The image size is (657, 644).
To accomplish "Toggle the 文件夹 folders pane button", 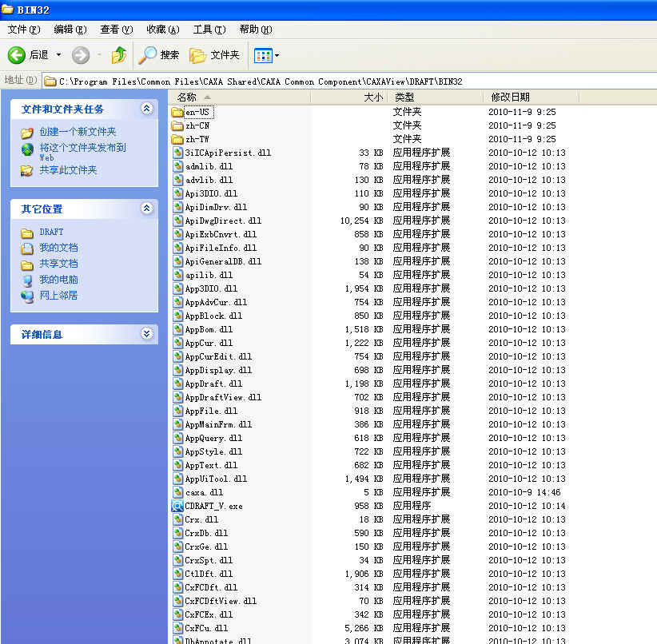I will coord(214,55).
